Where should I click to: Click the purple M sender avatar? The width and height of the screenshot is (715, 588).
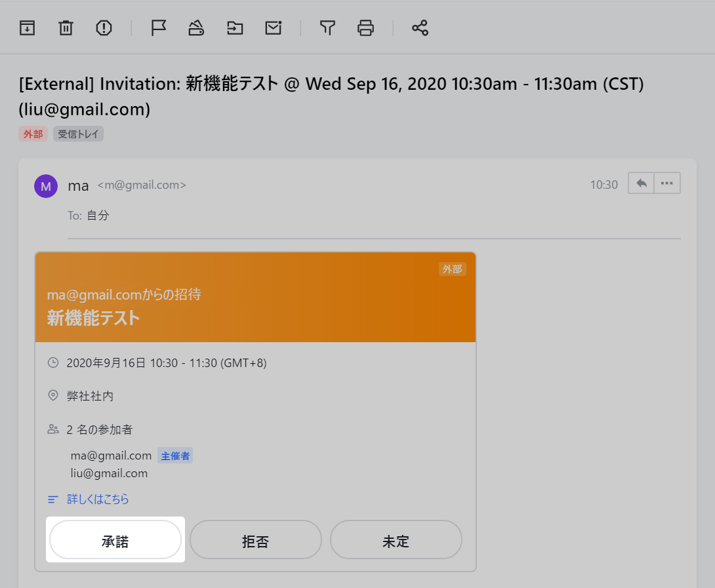pos(46,186)
